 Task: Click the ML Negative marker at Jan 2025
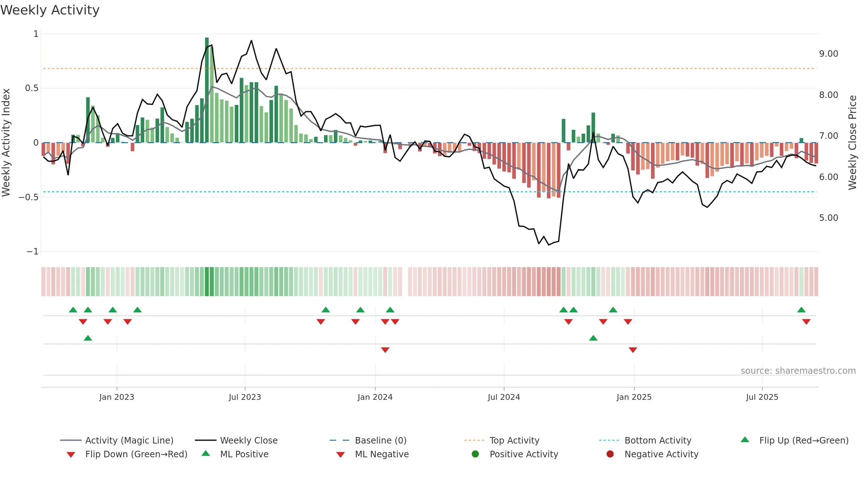pos(633,350)
